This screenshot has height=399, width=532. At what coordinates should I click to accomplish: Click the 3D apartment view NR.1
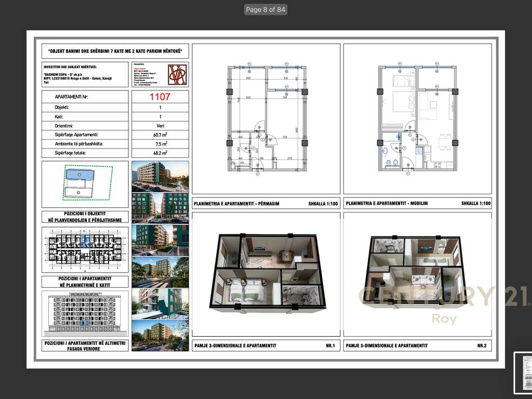(267, 274)
